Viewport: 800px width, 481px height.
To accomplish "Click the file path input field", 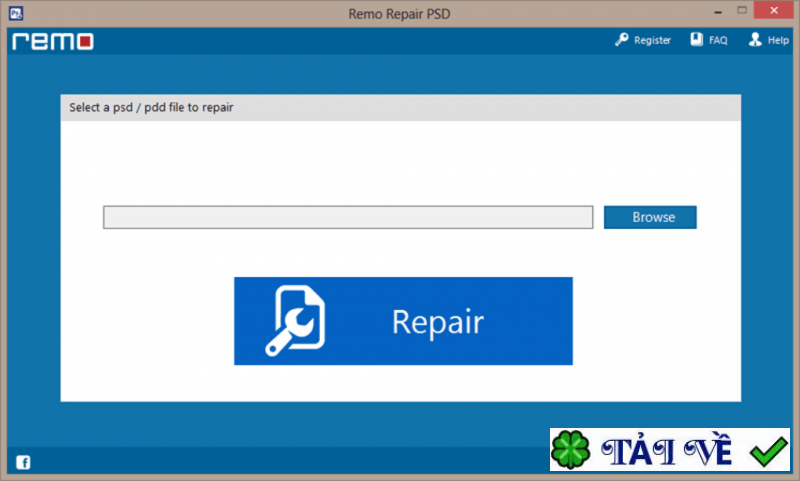I will tap(348, 217).
